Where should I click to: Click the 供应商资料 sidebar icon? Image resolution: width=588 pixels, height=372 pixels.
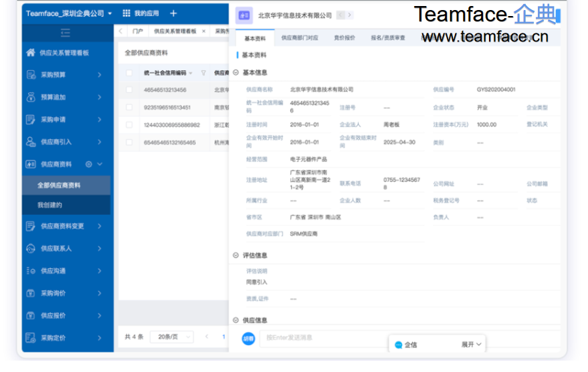tap(31, 164)
